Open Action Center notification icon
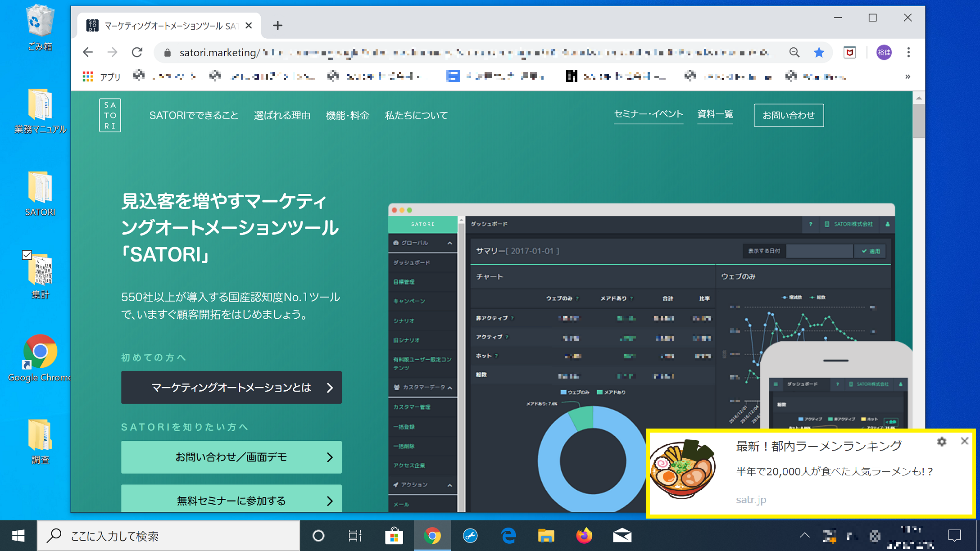This screenshot has width=980, height=551. [954, 536]
